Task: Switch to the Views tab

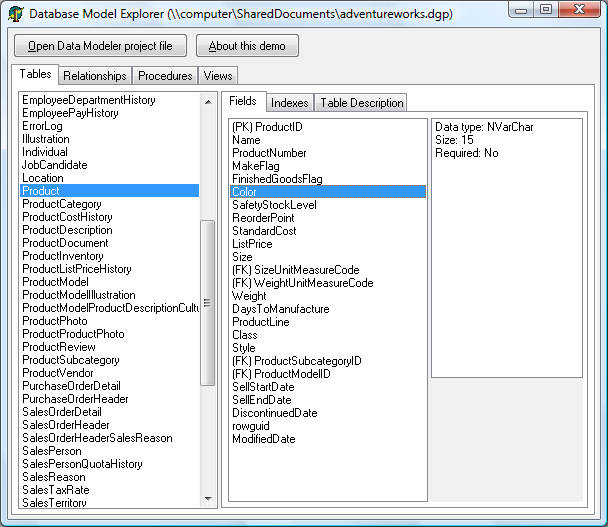Action: tap(218, 76)
